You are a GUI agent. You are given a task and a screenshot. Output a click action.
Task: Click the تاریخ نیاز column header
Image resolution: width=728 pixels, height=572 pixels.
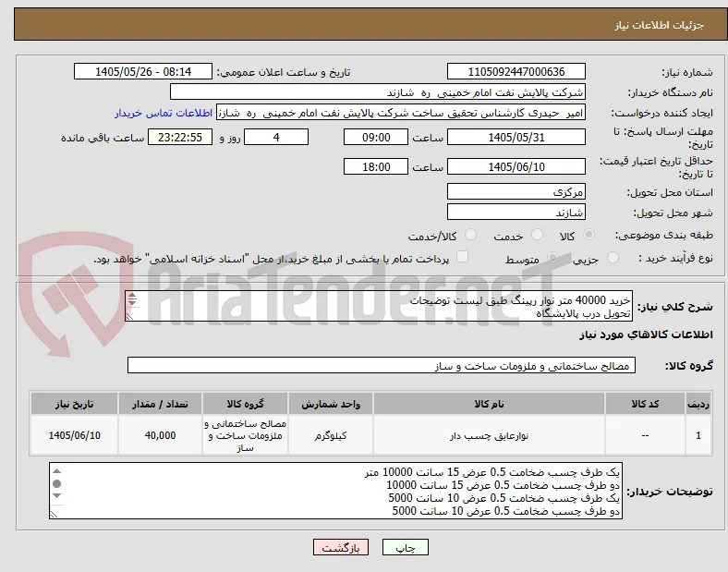74,404
